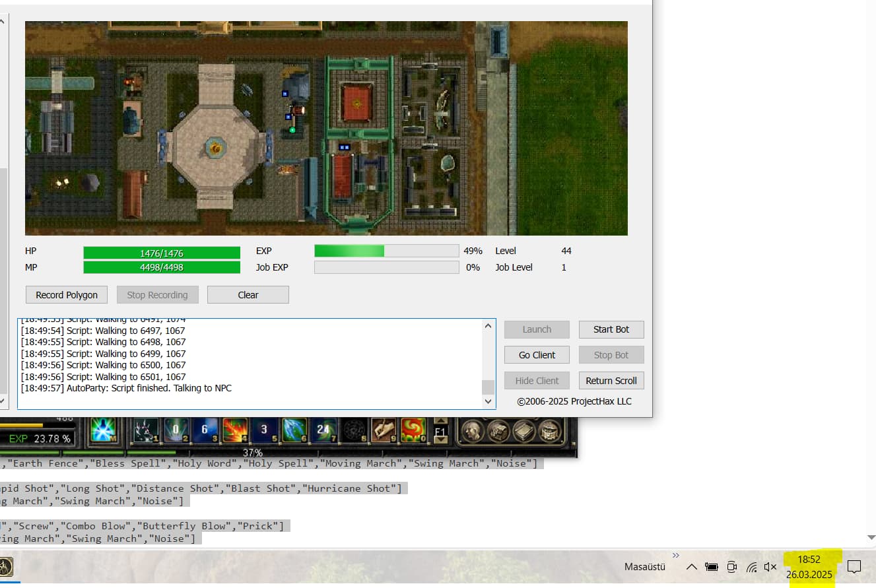Open the Wi-Fi network tray icon
Screen dimensions: 876x588
(751, 567)
